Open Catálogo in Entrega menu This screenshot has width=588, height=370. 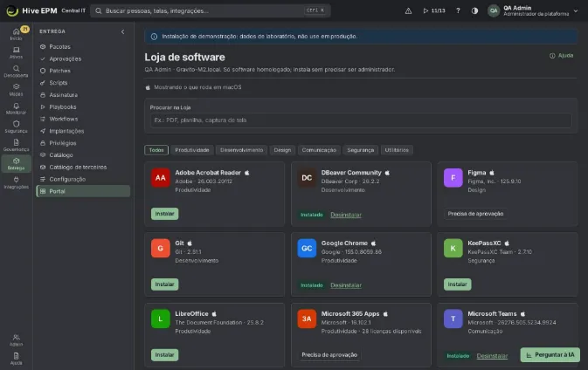pos(83,155)
